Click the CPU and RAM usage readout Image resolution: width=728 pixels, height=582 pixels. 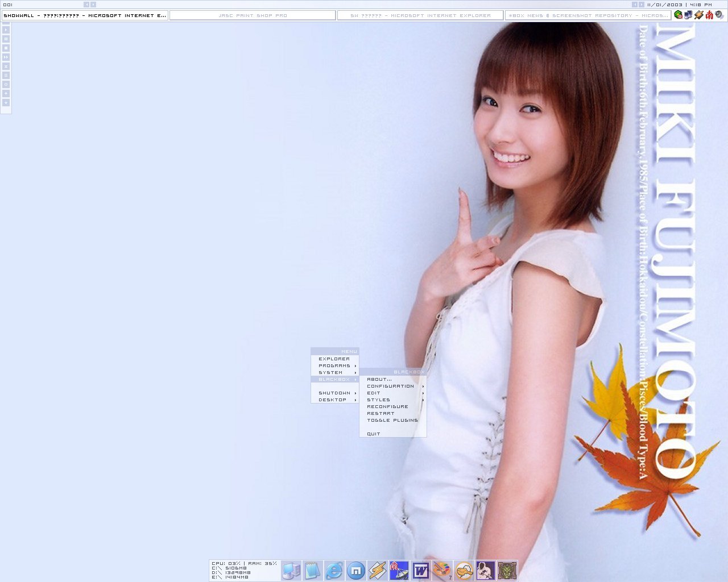(244, 563)
